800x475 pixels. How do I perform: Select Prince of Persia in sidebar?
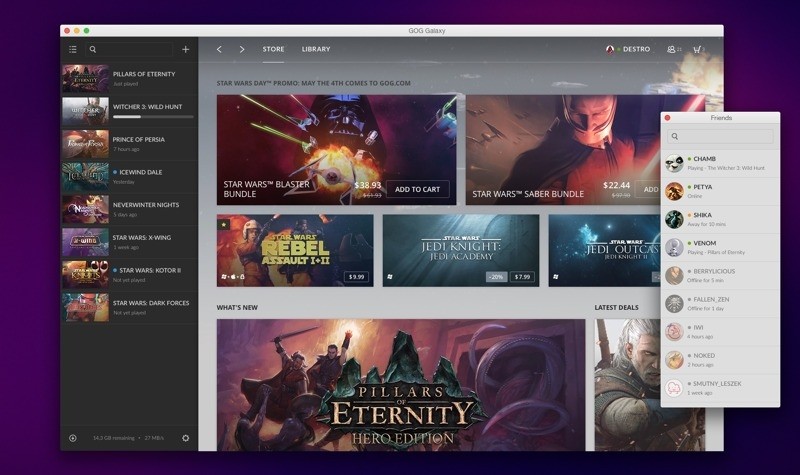pos(129,144)
